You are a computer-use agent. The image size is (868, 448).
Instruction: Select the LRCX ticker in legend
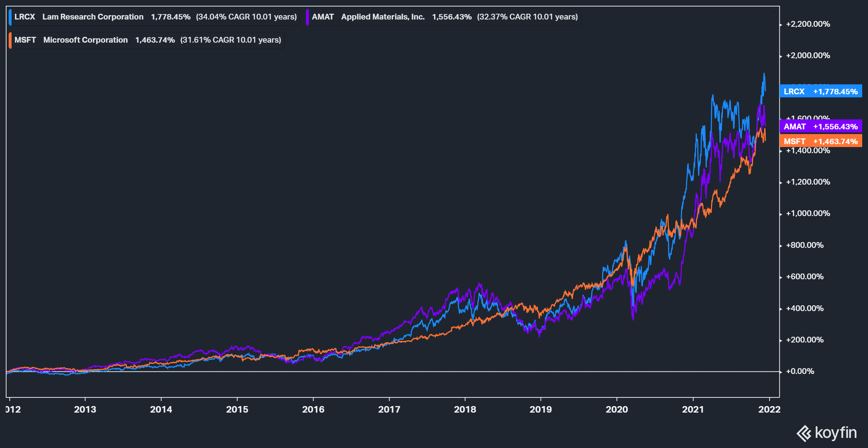pyautogui.click(x=25, y=17)
